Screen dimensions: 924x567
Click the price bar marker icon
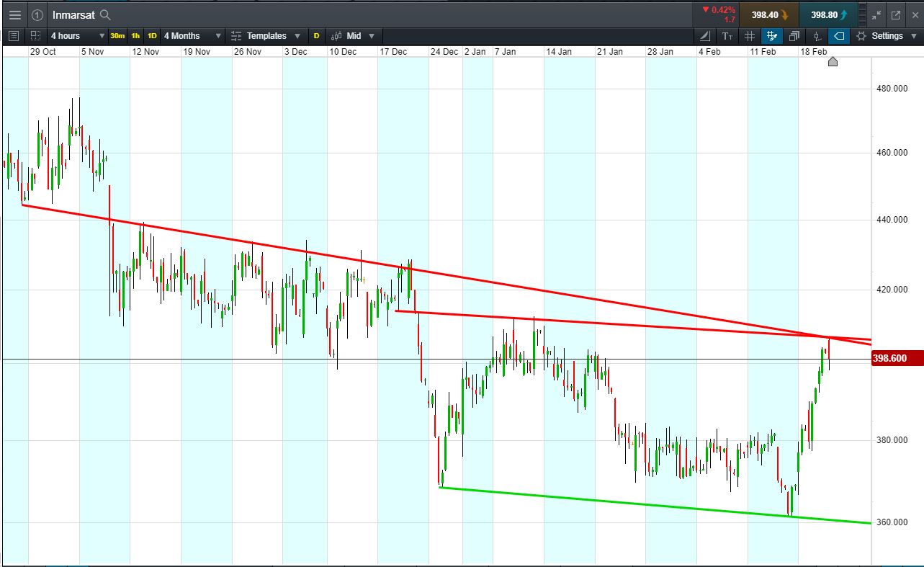tap(817, 35)
